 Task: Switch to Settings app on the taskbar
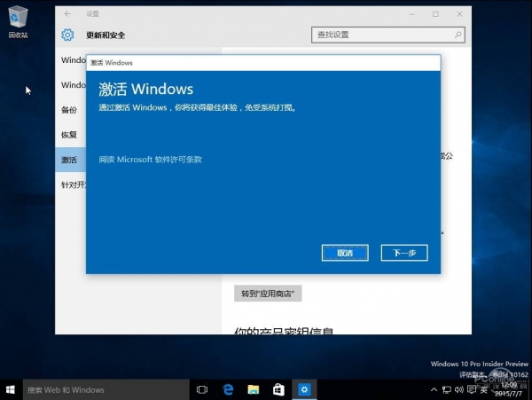click(x=304, y=389)
